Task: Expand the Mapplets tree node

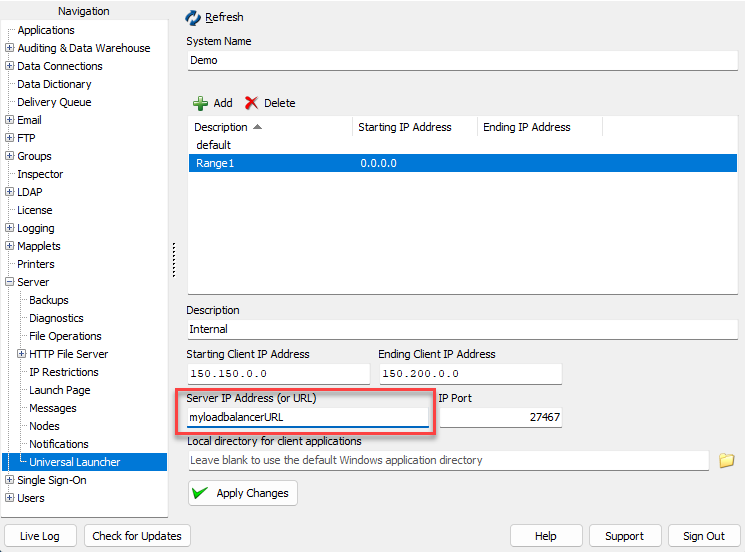Action: (x=10, y=246)
